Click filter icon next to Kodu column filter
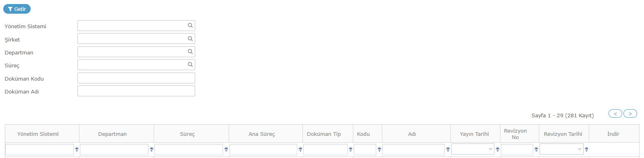This screenshot has height=158, width=644. (379, 150)
